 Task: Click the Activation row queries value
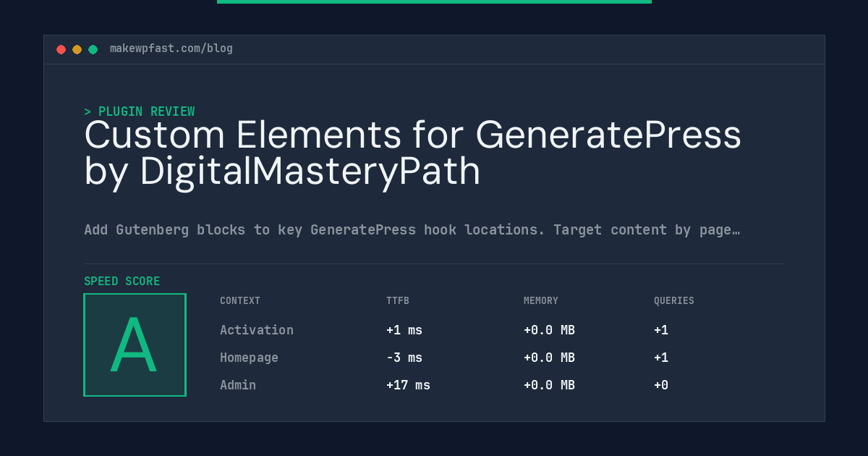[x=661, y=330]
